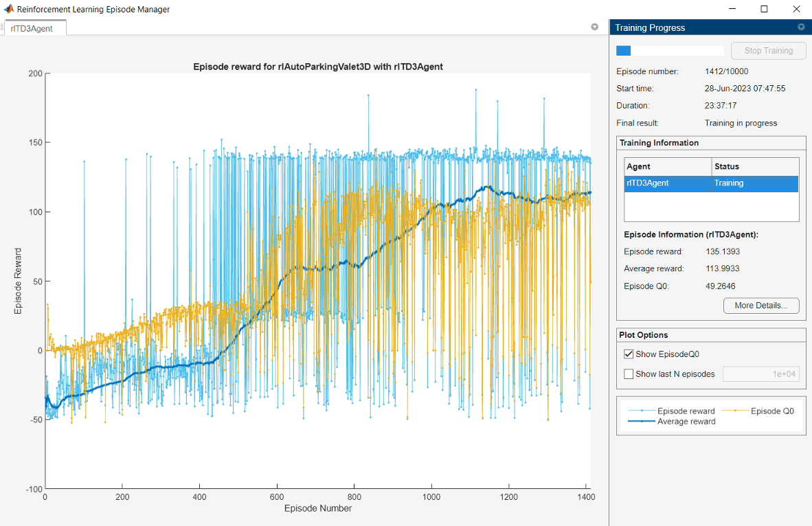Click the Training Progress panel title

tap(650, 28)
